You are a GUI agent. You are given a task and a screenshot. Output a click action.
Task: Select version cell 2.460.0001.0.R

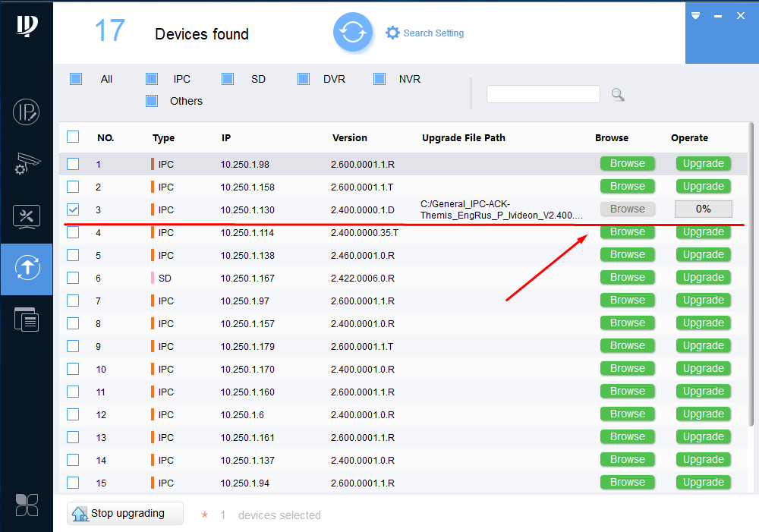pyautogui.click(x=363, y=256)
